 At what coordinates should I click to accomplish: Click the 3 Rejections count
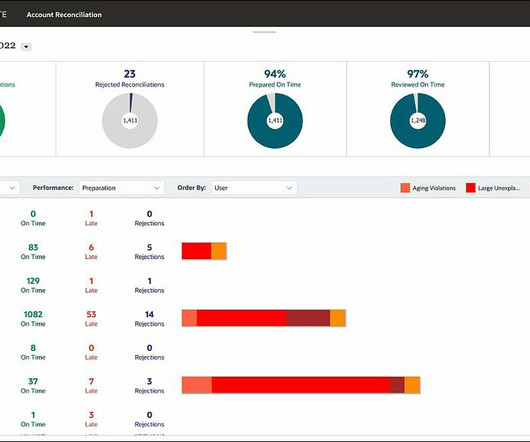tap(149, 381)
